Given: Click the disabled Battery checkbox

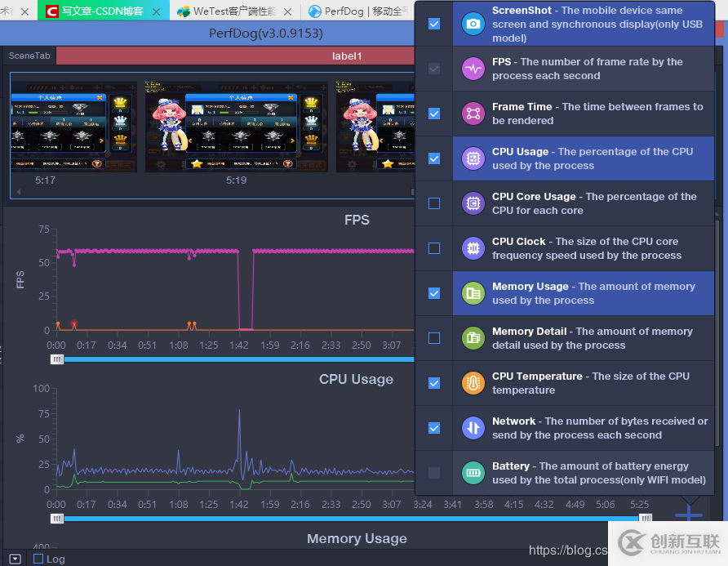Looking at the screenshot, I should [x=434, y=473].
